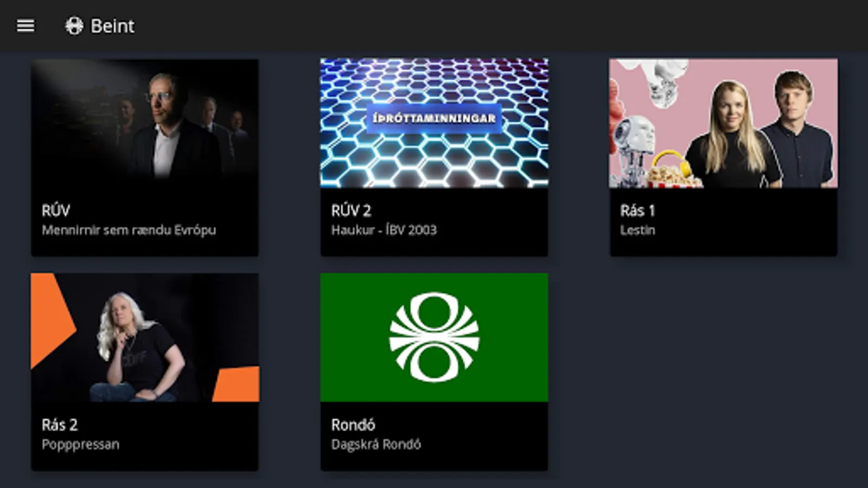The width and height of the screenshot is (868, 488).
Task: Select the RÚV channel title
Action: point(56,210)
